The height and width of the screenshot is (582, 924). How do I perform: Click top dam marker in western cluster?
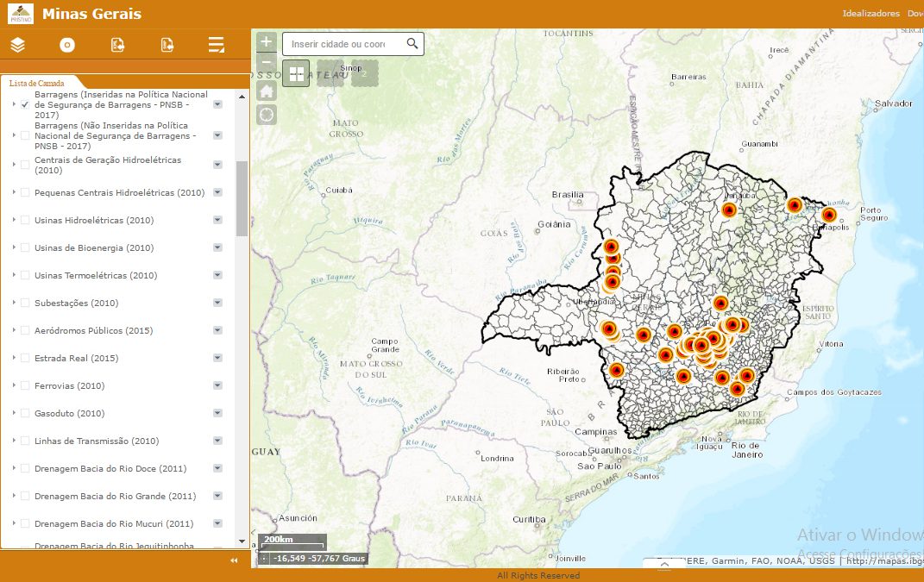click(611, 247)
